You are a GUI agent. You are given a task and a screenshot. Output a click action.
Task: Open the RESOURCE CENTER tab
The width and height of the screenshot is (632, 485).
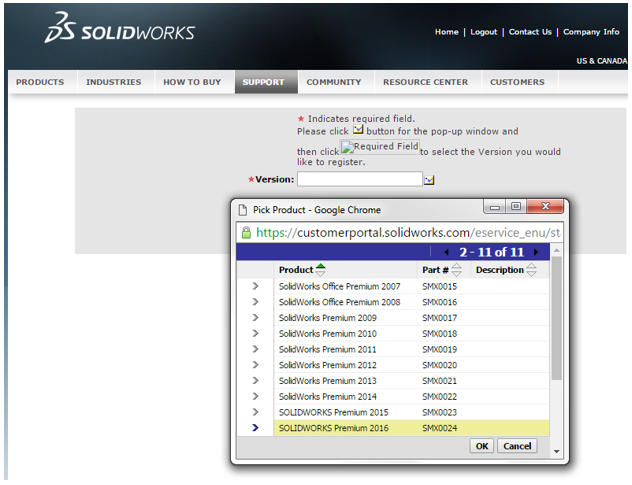(426, 82)
